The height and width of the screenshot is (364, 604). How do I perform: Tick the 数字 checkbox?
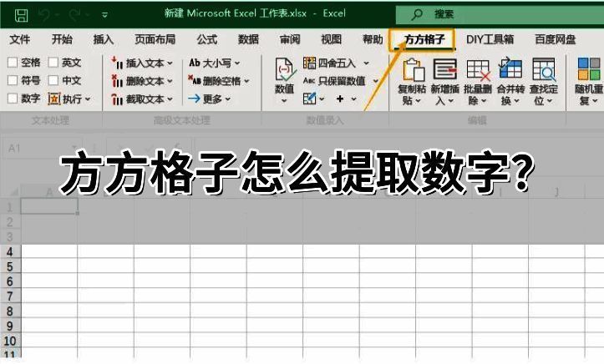[13, 99]
